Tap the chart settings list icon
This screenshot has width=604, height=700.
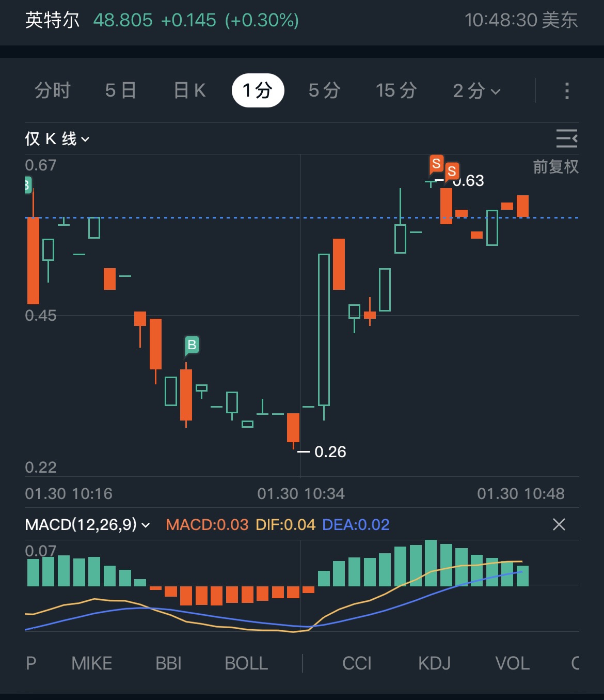coord(566,138)
